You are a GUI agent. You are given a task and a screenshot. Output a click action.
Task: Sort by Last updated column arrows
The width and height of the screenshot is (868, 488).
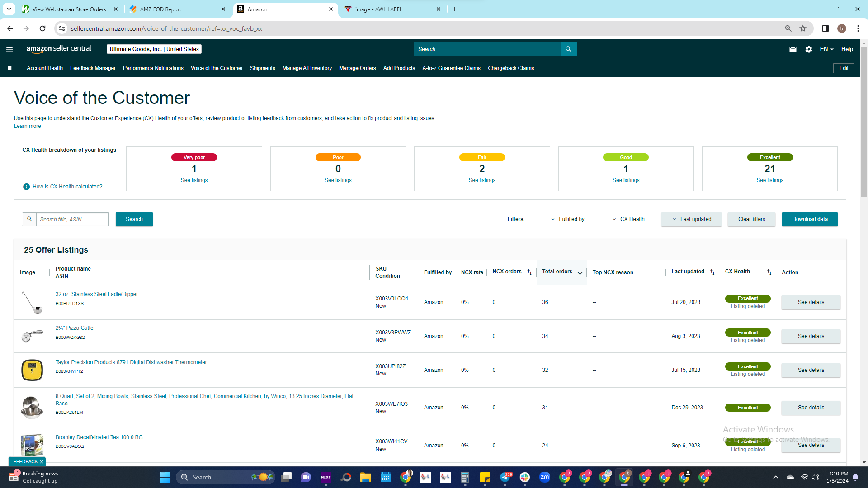(x=712, y=272)
